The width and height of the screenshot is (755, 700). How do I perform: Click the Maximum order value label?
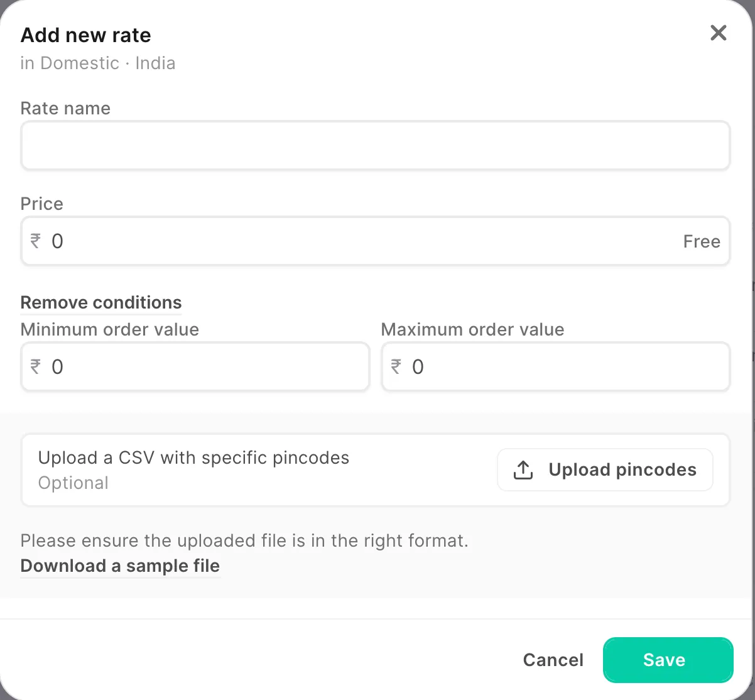(473, 329)
